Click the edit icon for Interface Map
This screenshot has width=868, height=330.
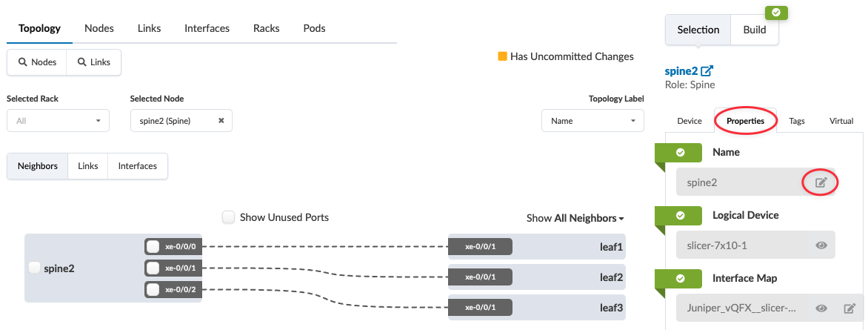849,308
